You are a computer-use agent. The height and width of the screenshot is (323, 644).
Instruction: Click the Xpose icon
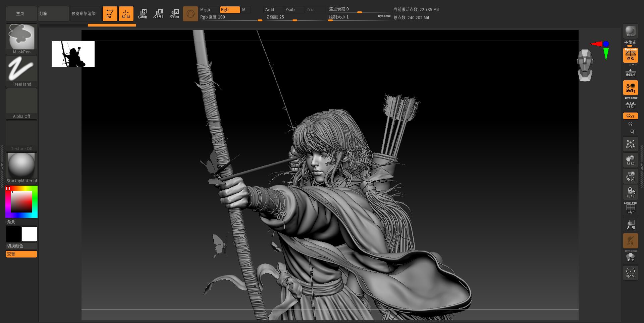630,273
